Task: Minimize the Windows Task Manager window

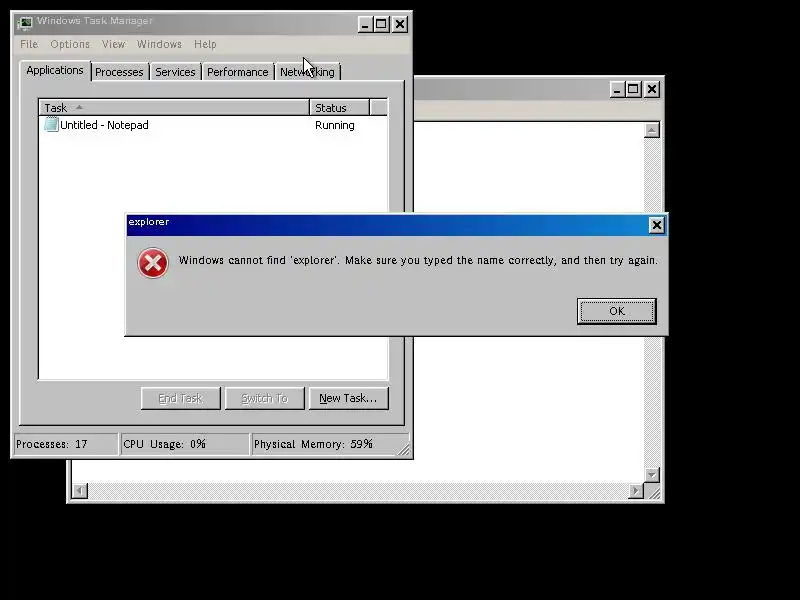Action: [x=364, y=24]
